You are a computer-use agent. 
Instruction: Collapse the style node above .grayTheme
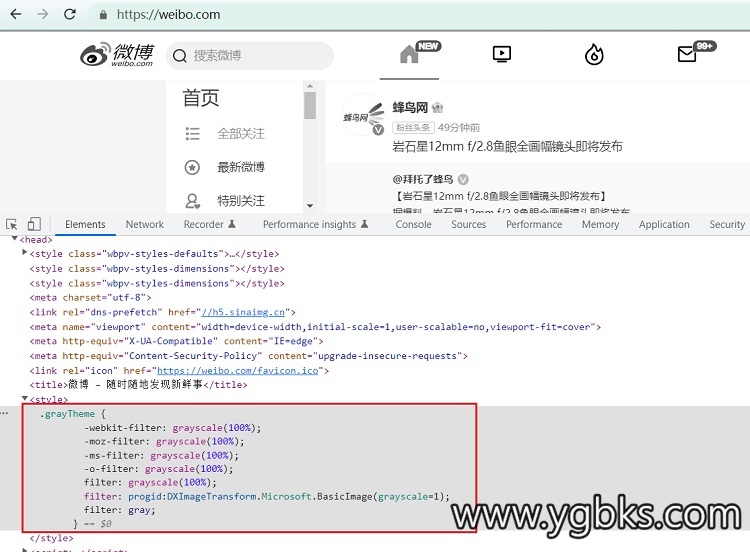25,399
